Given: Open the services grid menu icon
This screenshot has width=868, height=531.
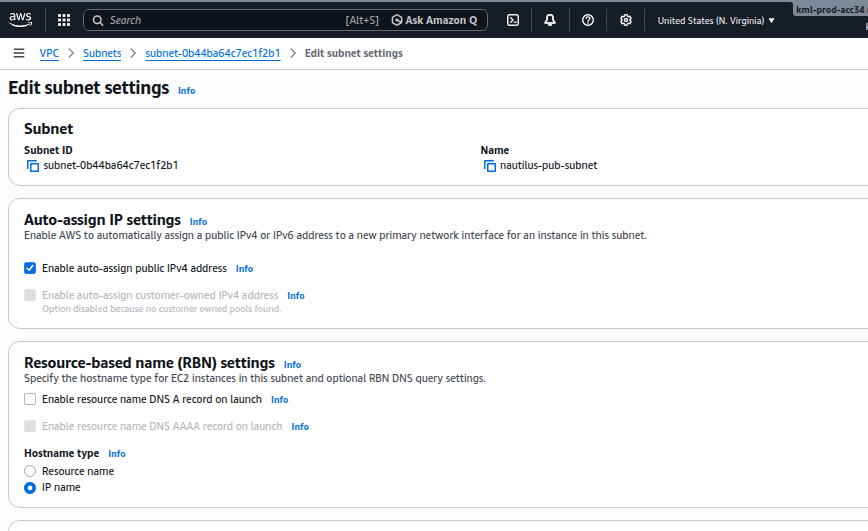Looking at the screenshot, I should click(x=64, y=20).
